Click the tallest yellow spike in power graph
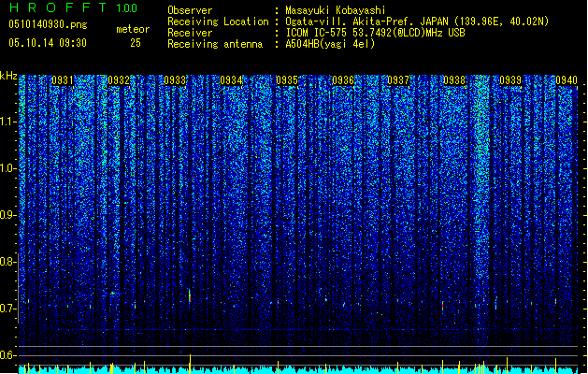The height and width of the screenshot is (374, 588). (190, 364)
